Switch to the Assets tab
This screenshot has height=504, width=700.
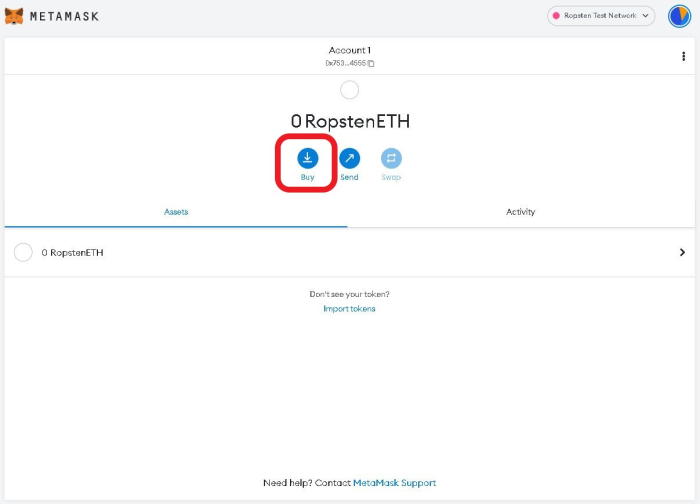tap(176, 212)
